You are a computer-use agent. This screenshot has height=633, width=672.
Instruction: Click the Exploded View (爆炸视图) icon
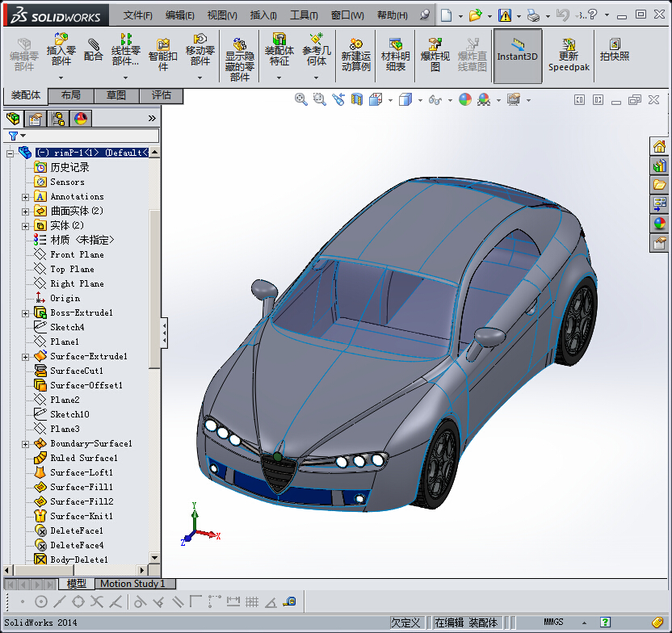point(435,54)
